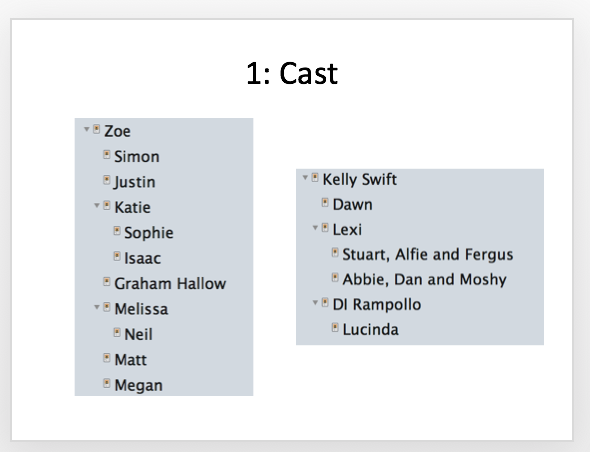Collapse the Zoe tree node

(x=87, y=129)
